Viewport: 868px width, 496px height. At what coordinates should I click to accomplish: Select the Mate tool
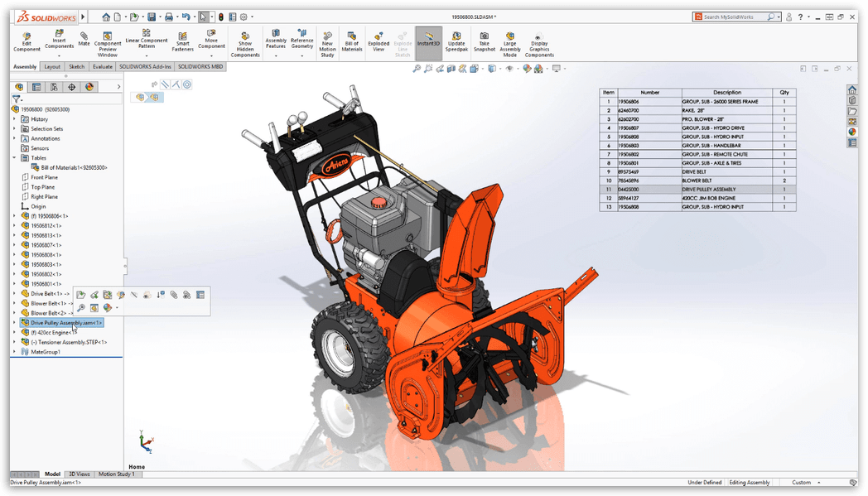84,38
